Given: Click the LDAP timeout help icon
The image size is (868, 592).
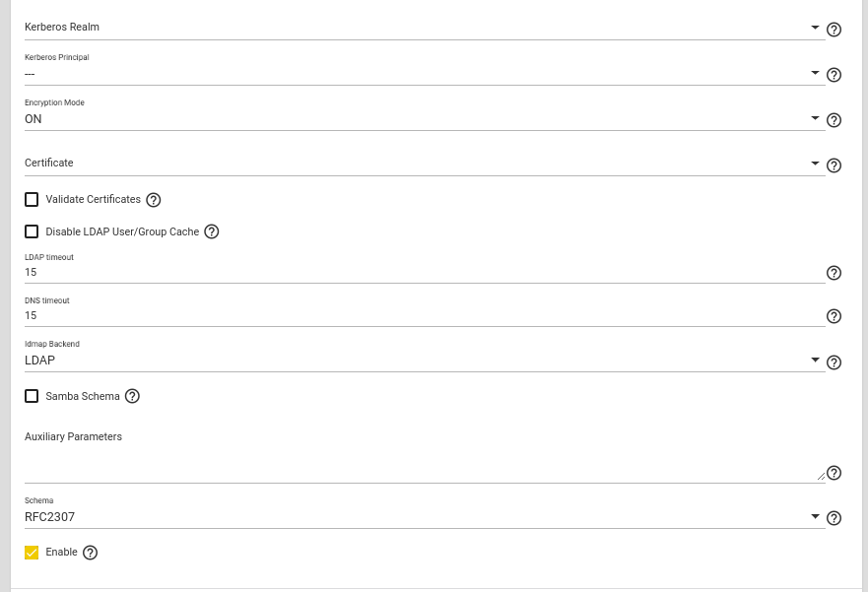Looking at the screenshot, I should click(834, 273).
